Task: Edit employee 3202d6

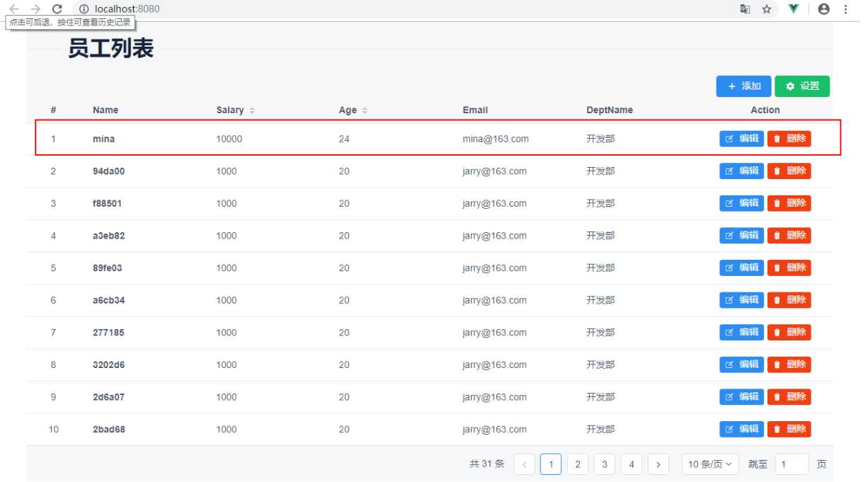Action: [x=742, y=365]
